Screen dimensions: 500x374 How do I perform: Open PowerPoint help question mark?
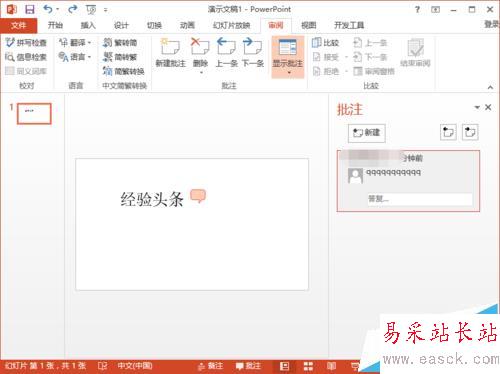tap(417, 10)
